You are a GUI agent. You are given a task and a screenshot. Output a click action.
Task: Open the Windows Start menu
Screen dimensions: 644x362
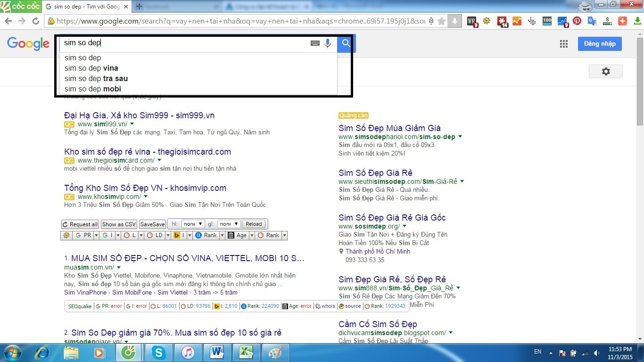13,352
